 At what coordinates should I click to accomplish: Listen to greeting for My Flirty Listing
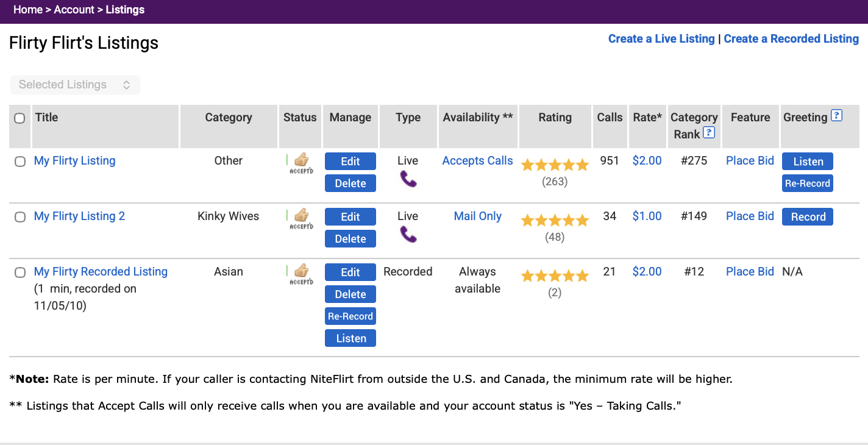pos(808,162)
